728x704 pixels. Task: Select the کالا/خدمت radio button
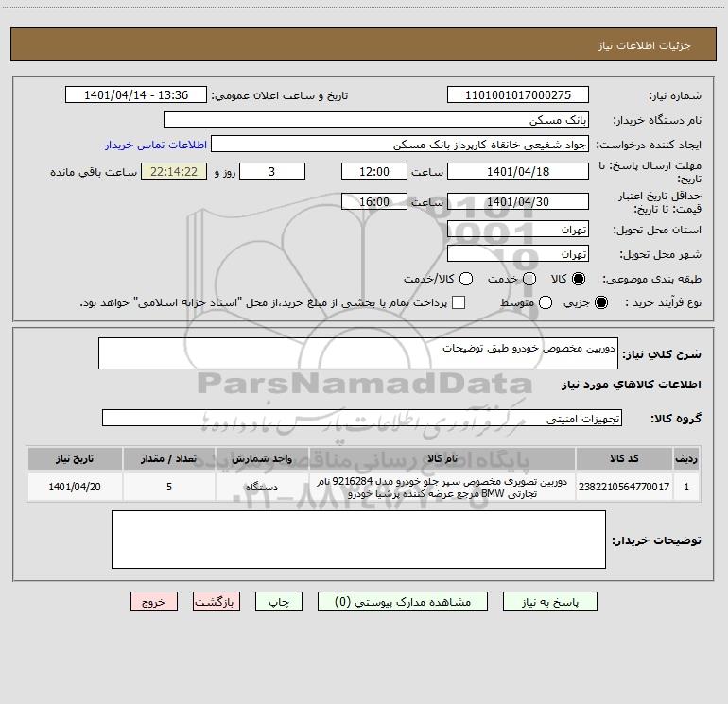(x=466, y=279)
